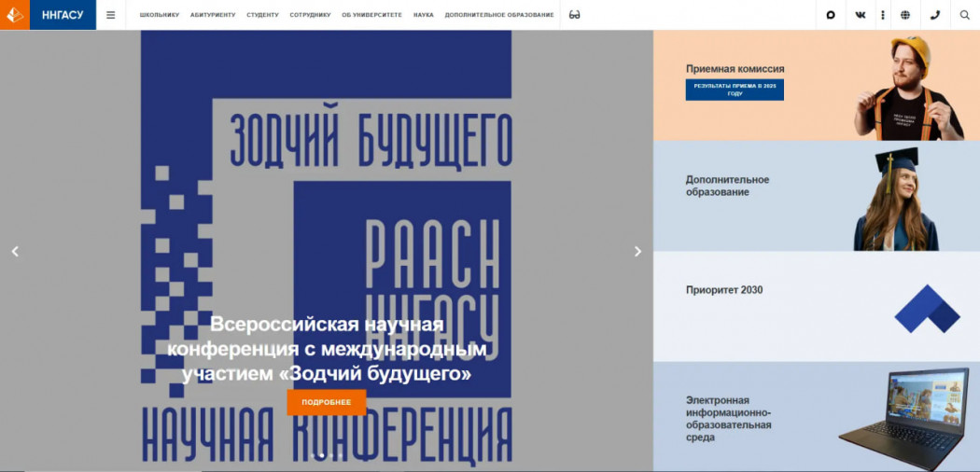This screenshot has height=472, width=980.
Task: Open the НАУКА menu item
Action: click(x=423, y=15)
